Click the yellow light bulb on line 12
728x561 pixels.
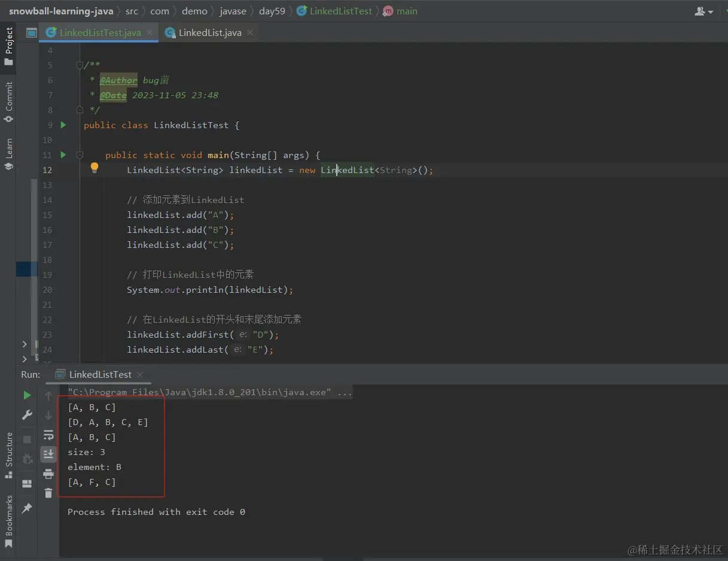(x=94, y=168)
